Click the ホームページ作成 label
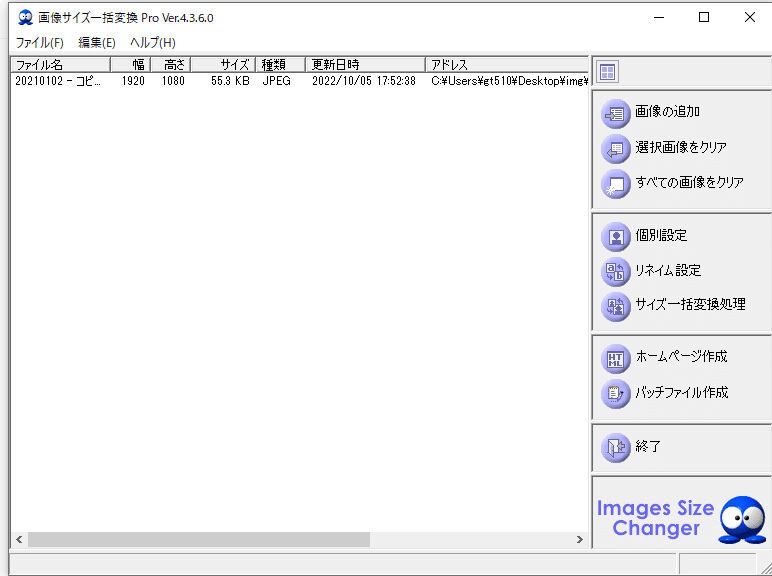The height and width of the screenshot is (576, 772). coord(681,356)
